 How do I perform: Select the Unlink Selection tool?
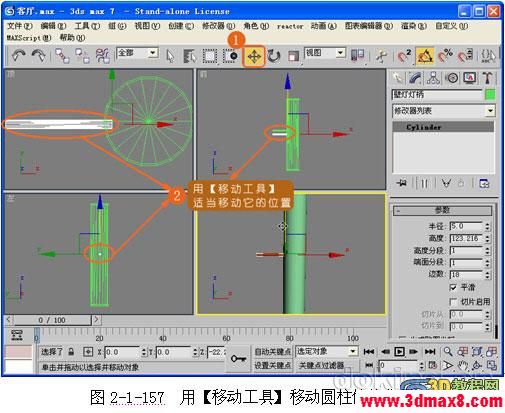82,56
